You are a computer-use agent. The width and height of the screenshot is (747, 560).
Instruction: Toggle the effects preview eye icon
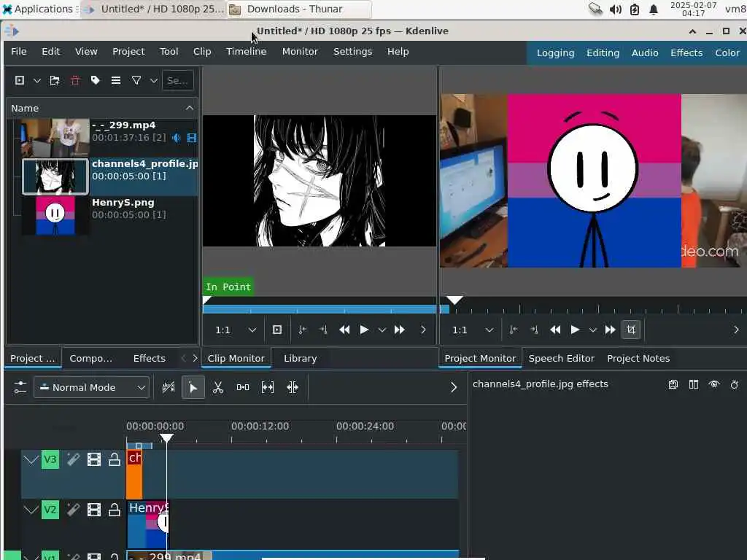[x=714, y=384]
